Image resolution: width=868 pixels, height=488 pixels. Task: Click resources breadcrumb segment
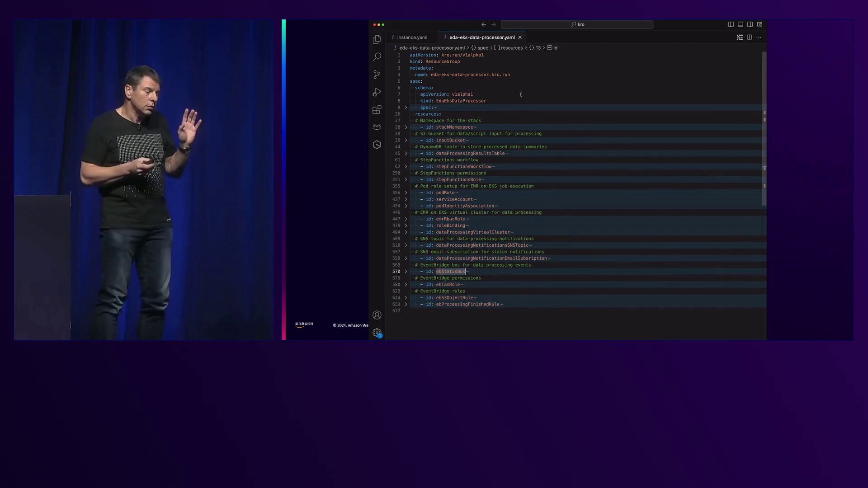(x=511, y=48)
